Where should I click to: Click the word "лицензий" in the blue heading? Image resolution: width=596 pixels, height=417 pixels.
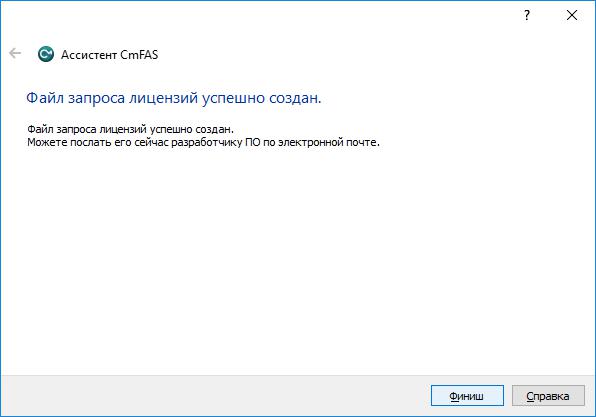(163, 99)
